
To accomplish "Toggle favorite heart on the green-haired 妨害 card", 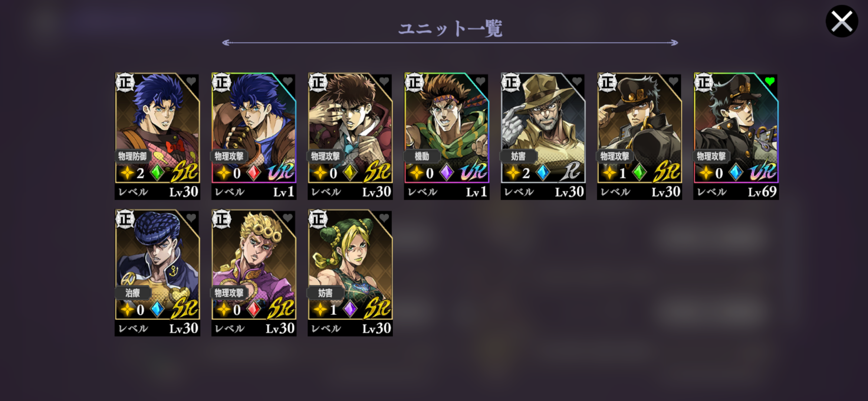I will click(384, 218).
